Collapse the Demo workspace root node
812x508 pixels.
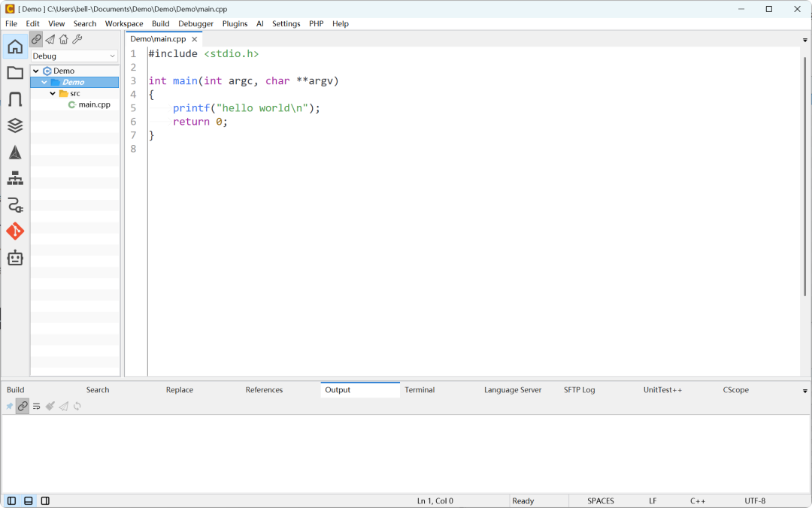[36, 71]
